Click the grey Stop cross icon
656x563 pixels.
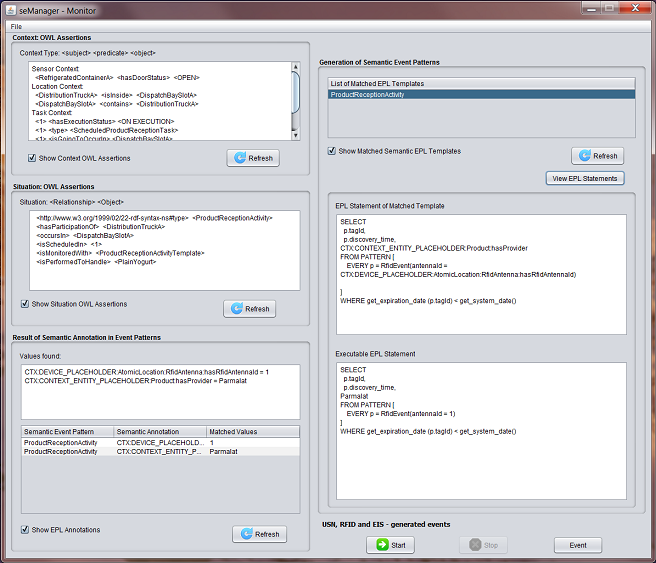(x=475, y=545)
